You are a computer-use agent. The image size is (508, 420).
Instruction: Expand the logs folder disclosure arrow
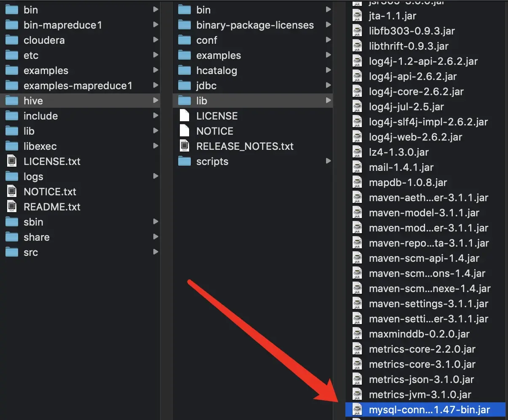(155, 176)
